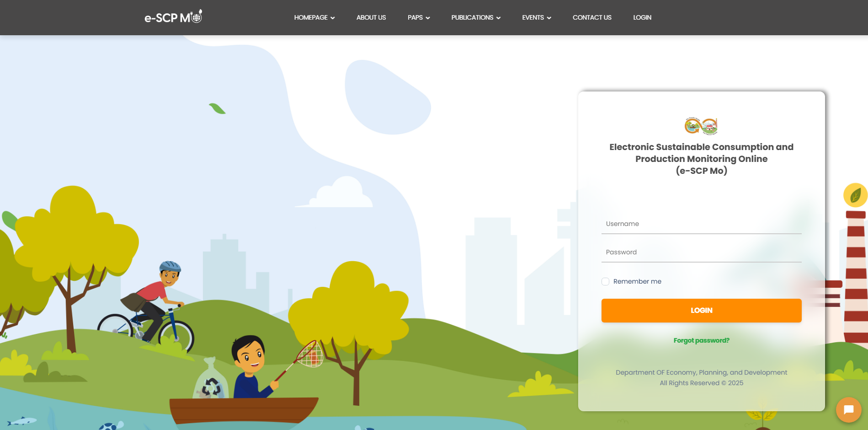This screenshot has width=868, height=430.
Task: Expand the Events dropdown menu
Action: [536, 17]
